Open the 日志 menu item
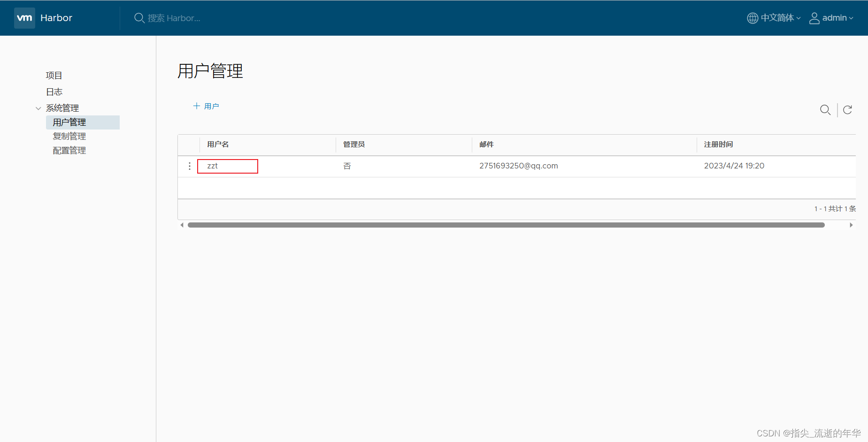The height and width of the screenshot is (442, 868). pos(54,92)
